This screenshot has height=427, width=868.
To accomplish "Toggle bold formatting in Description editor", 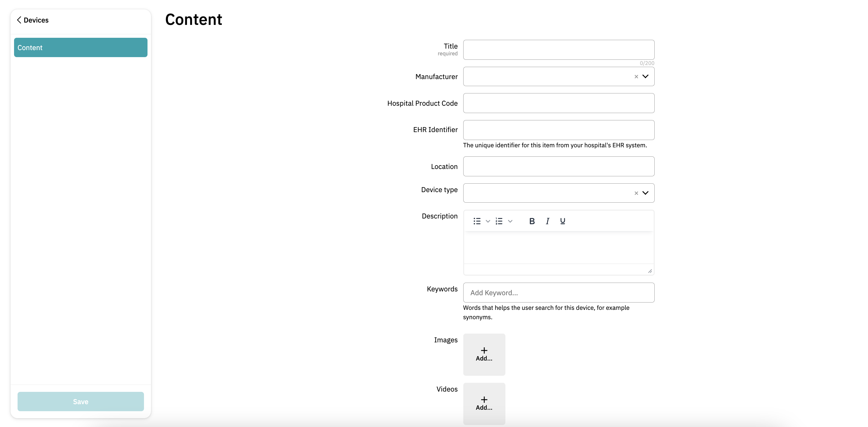I will (x=532, y=221).
